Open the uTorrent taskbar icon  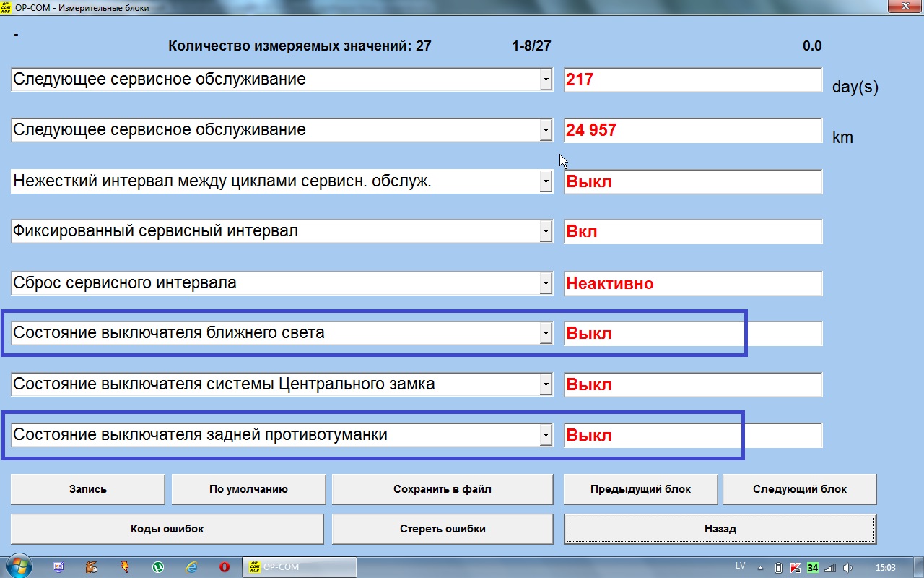(x=158, y=567)
